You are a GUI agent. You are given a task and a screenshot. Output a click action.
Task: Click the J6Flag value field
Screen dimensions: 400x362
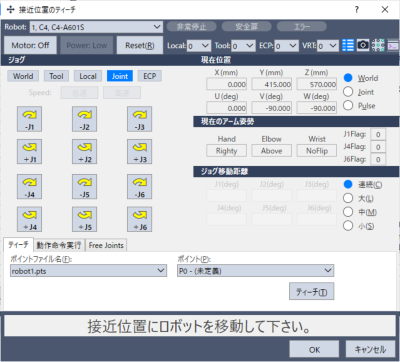378,159
